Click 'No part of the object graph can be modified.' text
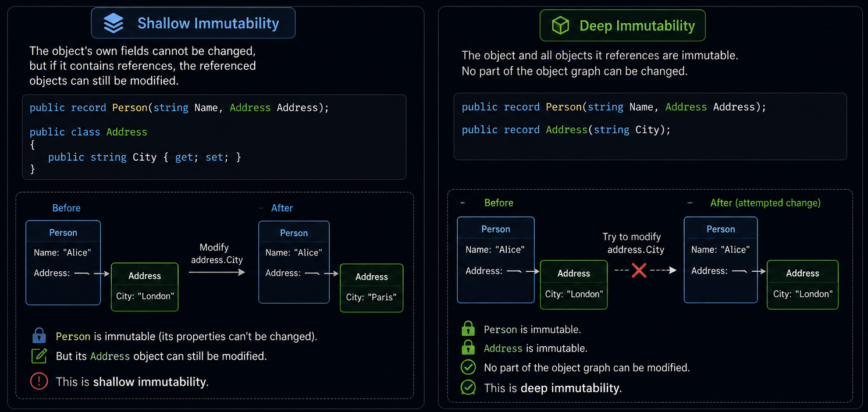Image resolution: width=868 pixels, height=412 pixels. (587, 367)
